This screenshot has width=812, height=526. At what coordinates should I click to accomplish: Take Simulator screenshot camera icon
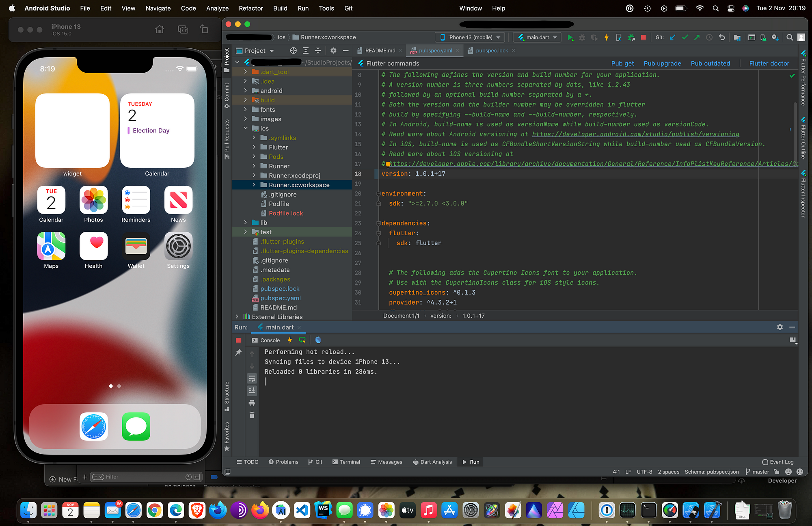click(183, 29)
